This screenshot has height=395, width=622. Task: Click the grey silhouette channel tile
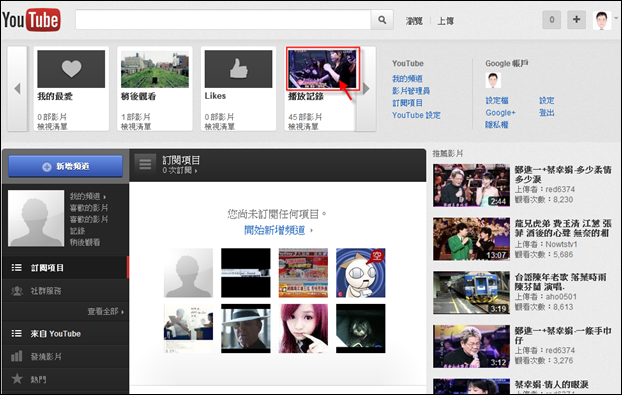(188, 273)
